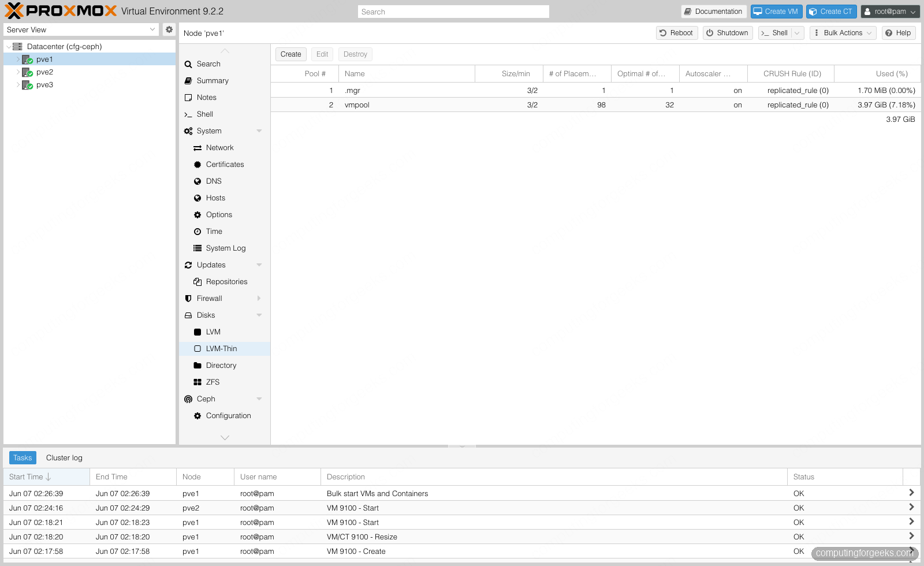
Task: Open the Bulk Actions dropdown
Action: [843, 33]
